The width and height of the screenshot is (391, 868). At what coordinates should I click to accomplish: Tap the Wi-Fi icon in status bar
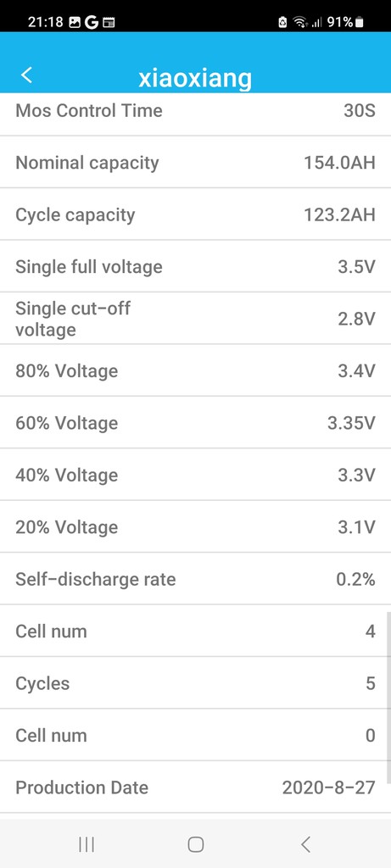[x=300, y=22]
